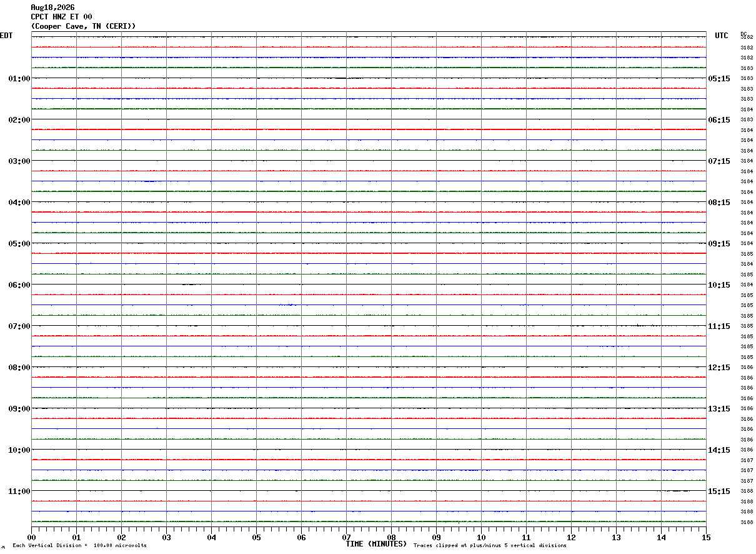Click the 12:15 UTC time label
The width and height of the screenshot is (756, 554).
(719, 368)
